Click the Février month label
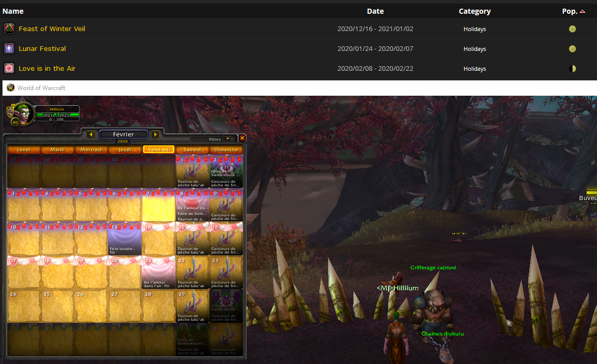Image resolution: width=597 pixels, height=364 pixels. click(x=123, y=134)
